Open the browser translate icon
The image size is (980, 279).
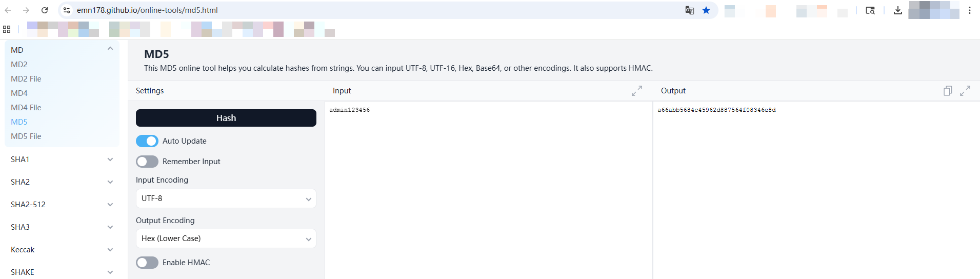tap(690, 10)
